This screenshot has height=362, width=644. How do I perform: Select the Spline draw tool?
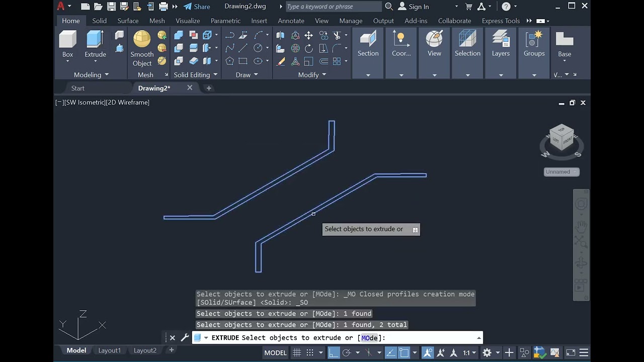click(230, 48)
